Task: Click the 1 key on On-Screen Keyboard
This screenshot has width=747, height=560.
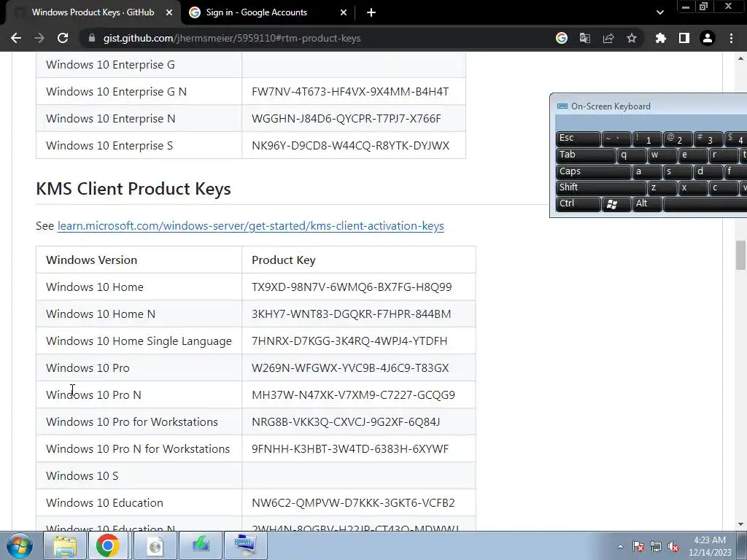Action: 647,139
